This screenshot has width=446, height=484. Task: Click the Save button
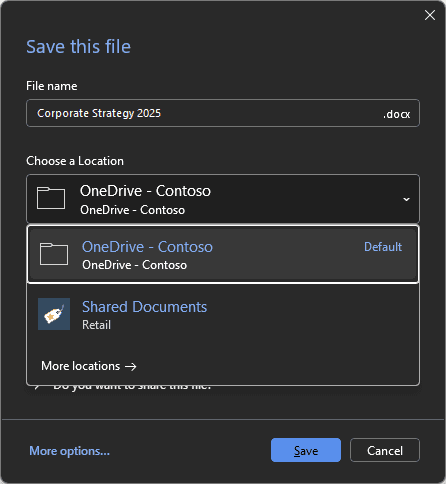tap(306, 450)
